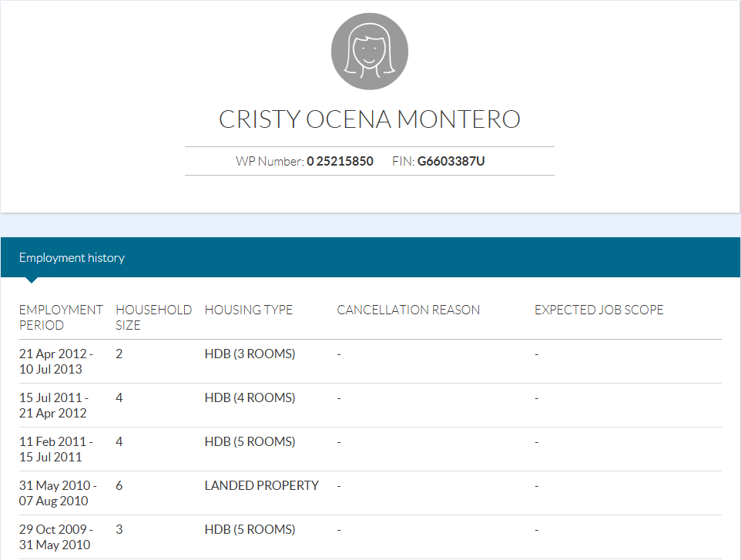The height and width of the screenshot is (560, 741).
Task: Select the 29 Oct 2009 - 31 May 2010 period
Action: point(56,537)
